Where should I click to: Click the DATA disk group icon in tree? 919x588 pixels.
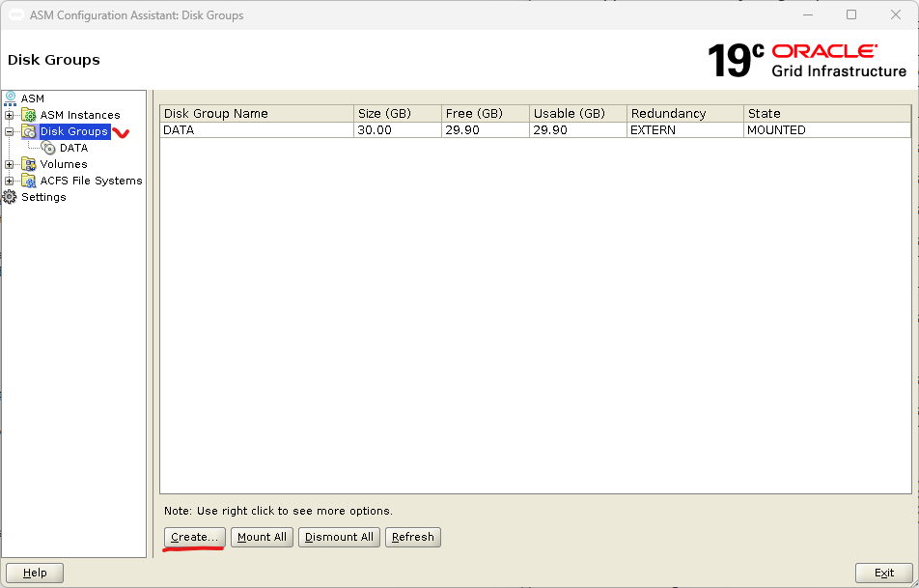click(49, 148)
